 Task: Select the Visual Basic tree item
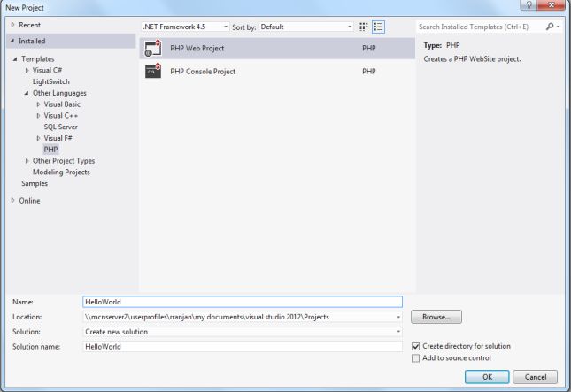(62, 104)
